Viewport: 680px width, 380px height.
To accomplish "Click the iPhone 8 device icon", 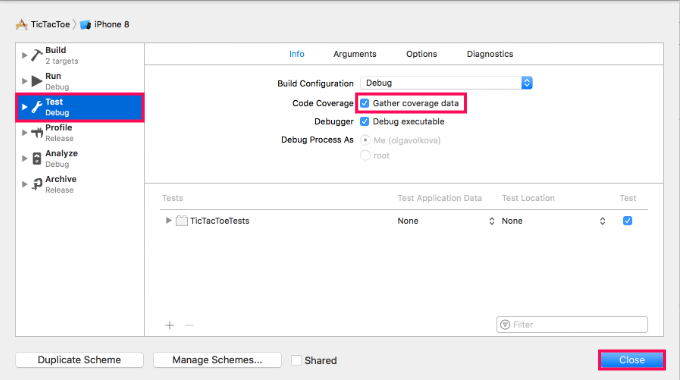I will click(x=85, y=25).
